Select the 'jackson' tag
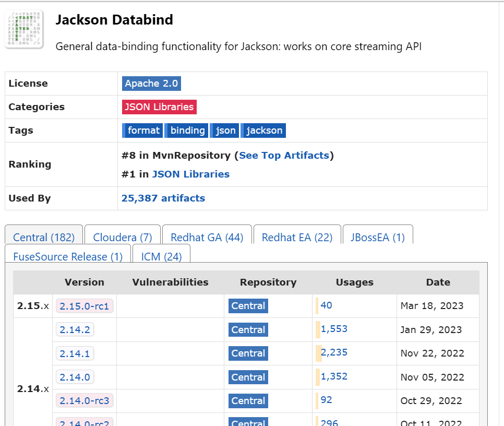 (x=263, y=131)
